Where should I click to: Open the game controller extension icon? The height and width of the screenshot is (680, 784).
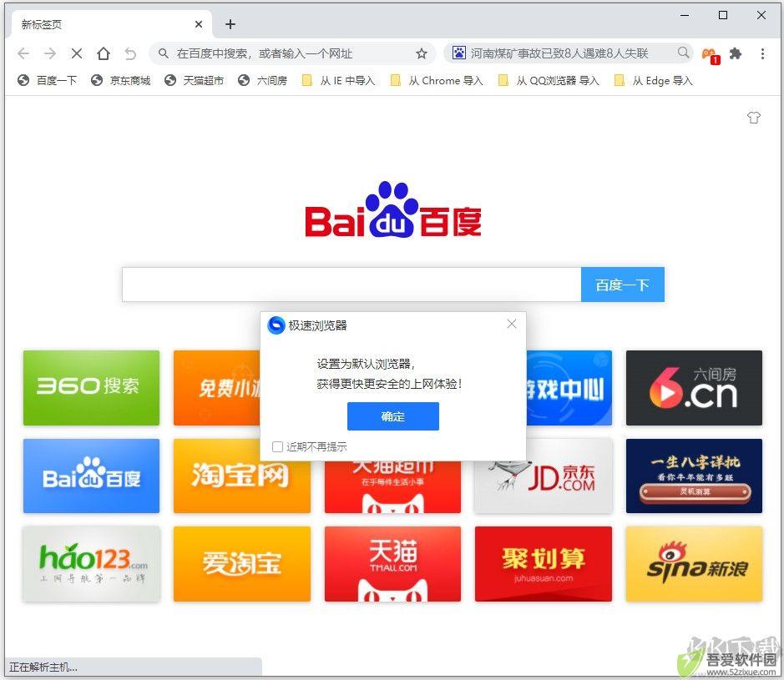(709, 54)
